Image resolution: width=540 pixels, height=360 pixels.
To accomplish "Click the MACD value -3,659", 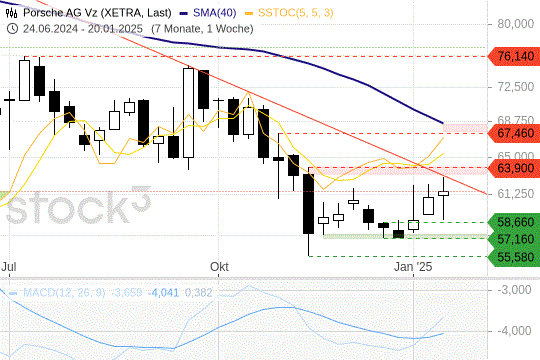I will click(x=126, y=293).
